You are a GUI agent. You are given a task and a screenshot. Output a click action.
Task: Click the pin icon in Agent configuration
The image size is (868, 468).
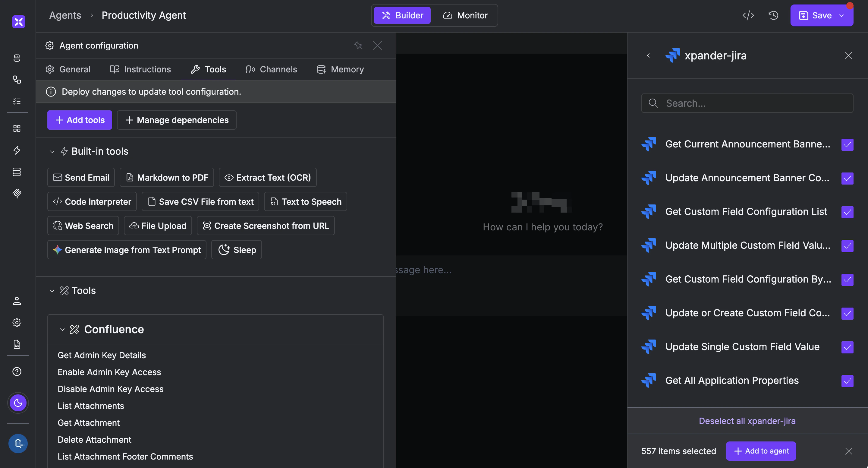pos(358,46)
